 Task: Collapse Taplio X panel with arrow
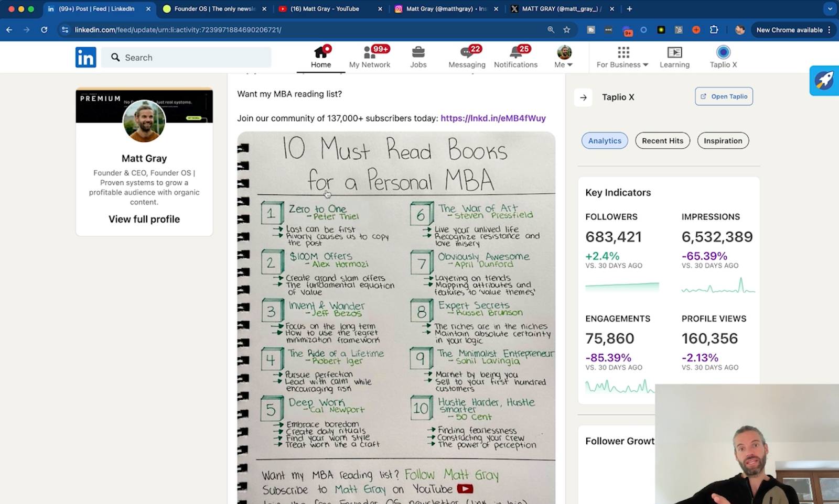[583, 97]
